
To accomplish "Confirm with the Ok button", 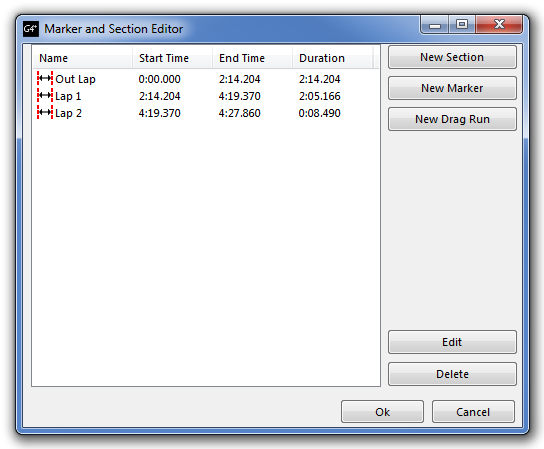I will pos(382,412).
